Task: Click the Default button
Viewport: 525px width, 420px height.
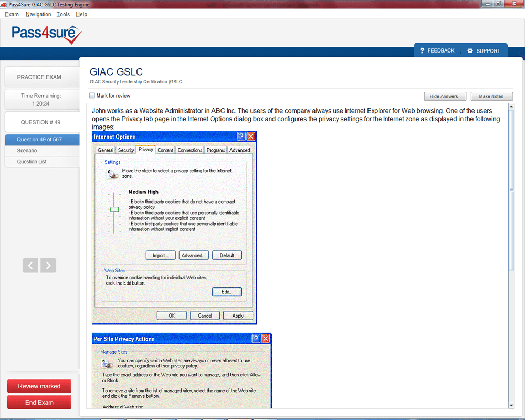Action: click(227, 255)
